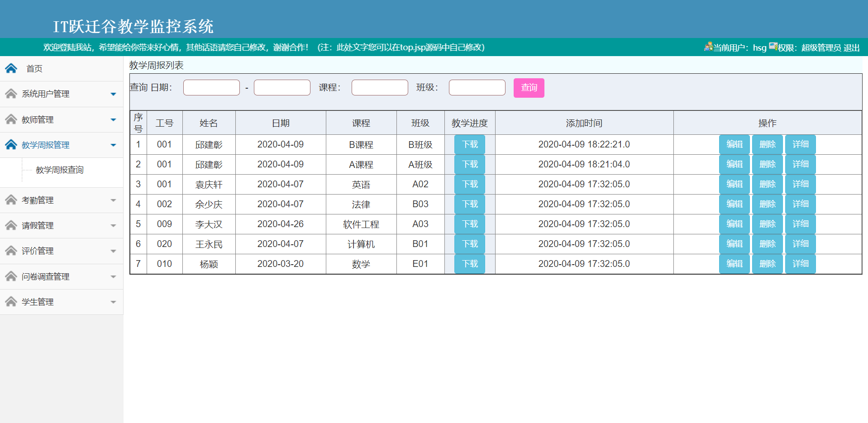Click the house icon for 考勤管理
Image resolution: width=868 pixels, height=423 pixels.
11,200
